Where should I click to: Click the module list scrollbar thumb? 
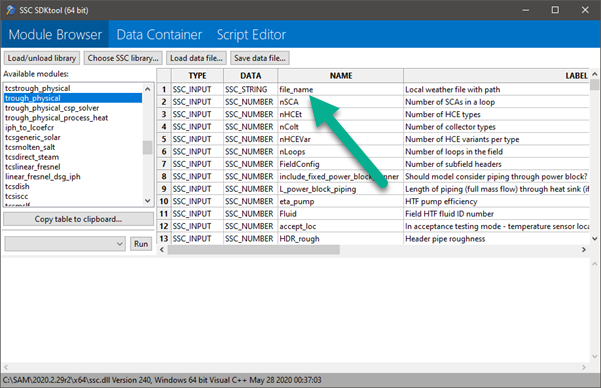pos(148,147)
